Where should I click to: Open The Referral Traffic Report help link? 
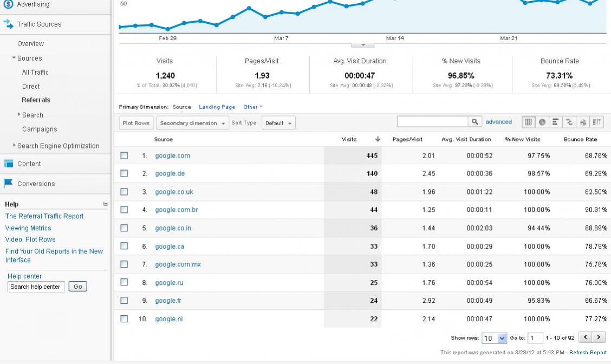point(44,216)
